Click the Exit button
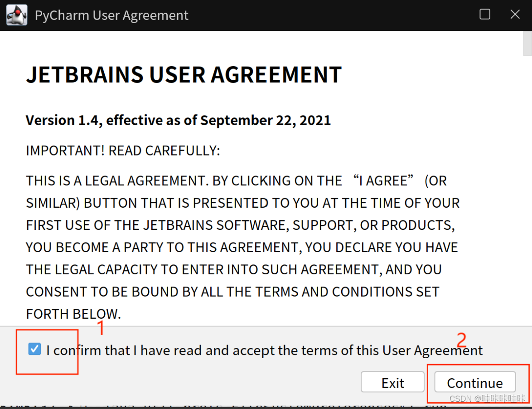This screenshot has width=532, height=409. [392, 382]
